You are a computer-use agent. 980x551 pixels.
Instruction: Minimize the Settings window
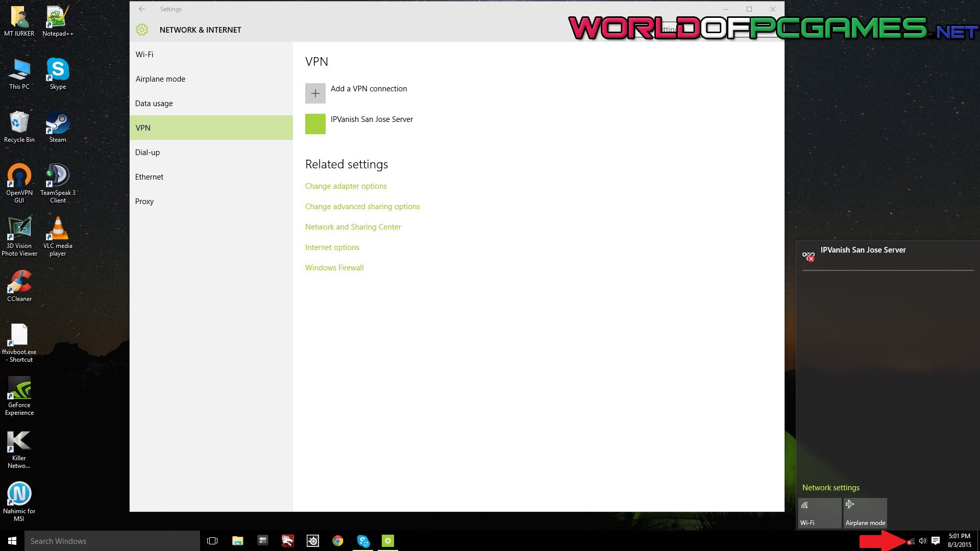point(726,9)
